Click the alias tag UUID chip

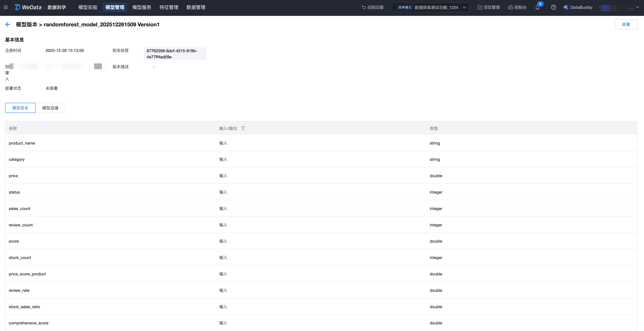[175, 54]
